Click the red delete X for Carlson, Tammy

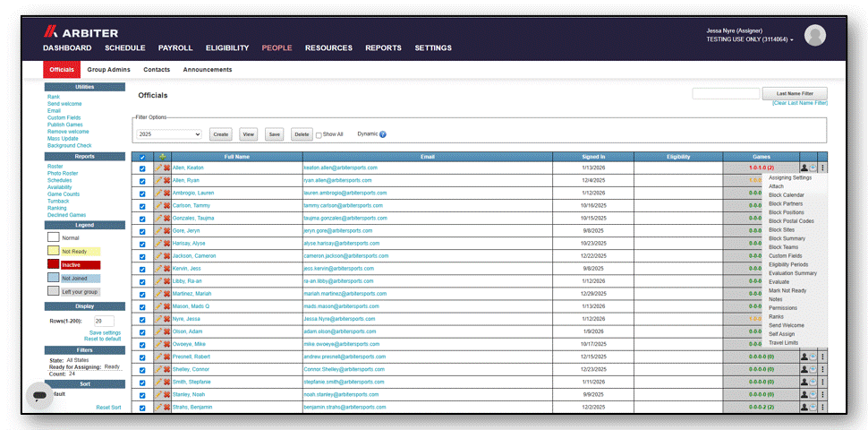click(166, 206)
